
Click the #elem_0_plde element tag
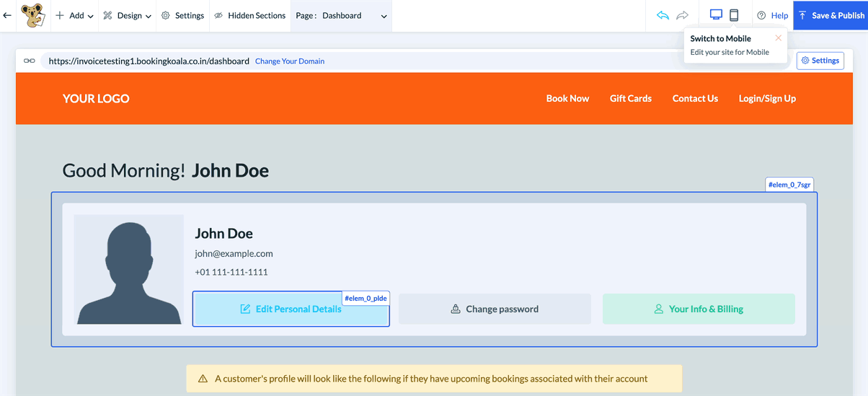[366, 298]
